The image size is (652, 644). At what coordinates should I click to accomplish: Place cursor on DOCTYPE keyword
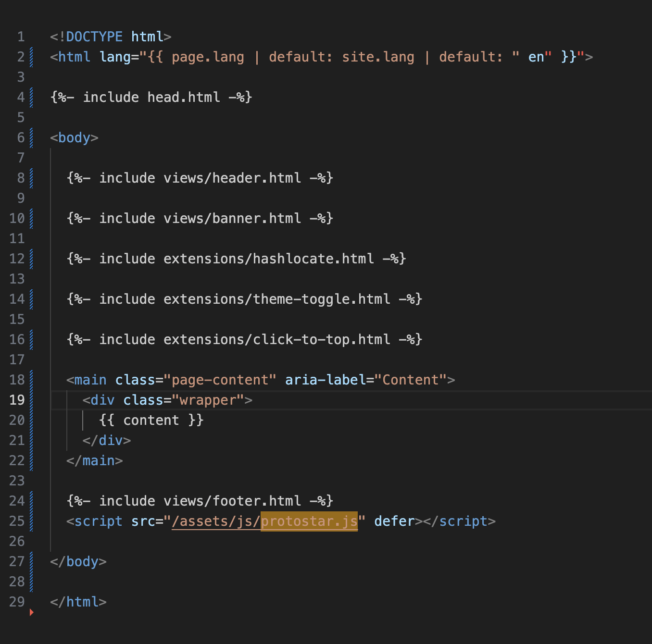tap(94, 37)
